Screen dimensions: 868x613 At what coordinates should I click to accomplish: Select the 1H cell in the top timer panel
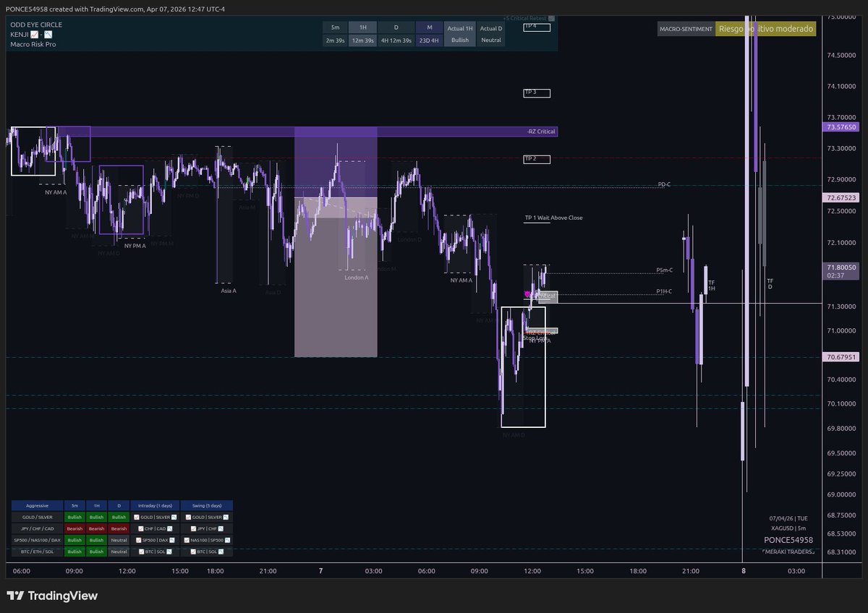click(363, 27)
